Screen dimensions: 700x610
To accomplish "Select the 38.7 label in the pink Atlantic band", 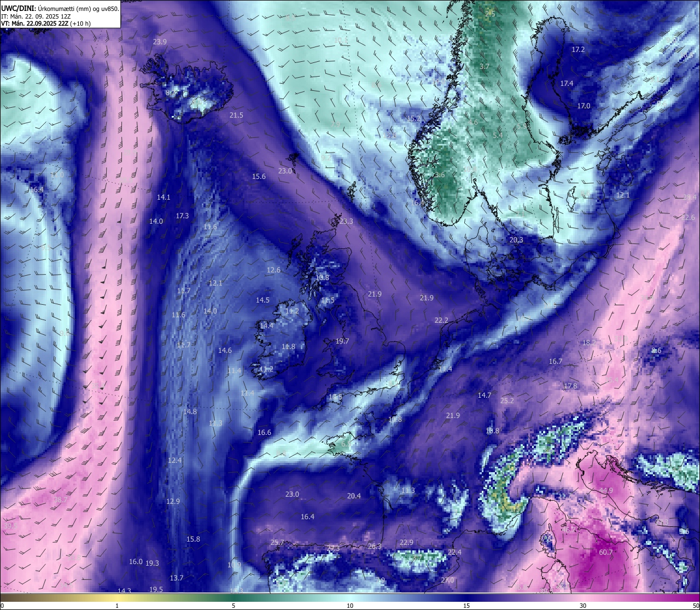I will click(60, 499).
